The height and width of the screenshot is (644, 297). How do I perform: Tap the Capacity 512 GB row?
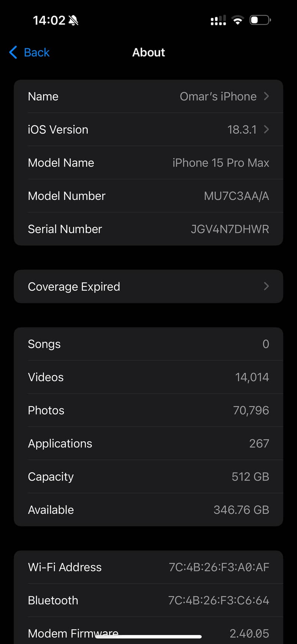(x=148, y=476)
